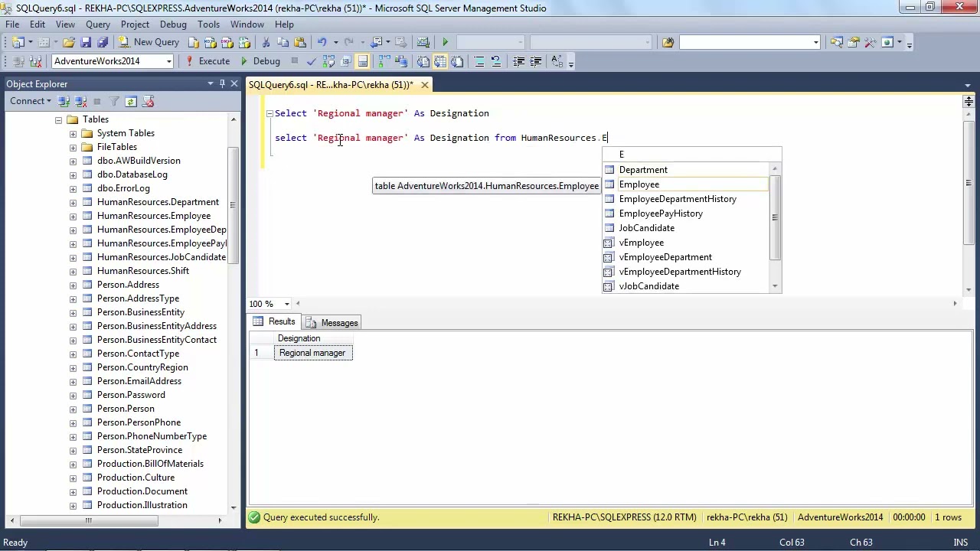Image resolution: width=980 pixels, height=551 pixels.
Task: Click the Execute button
Action: 207,61
